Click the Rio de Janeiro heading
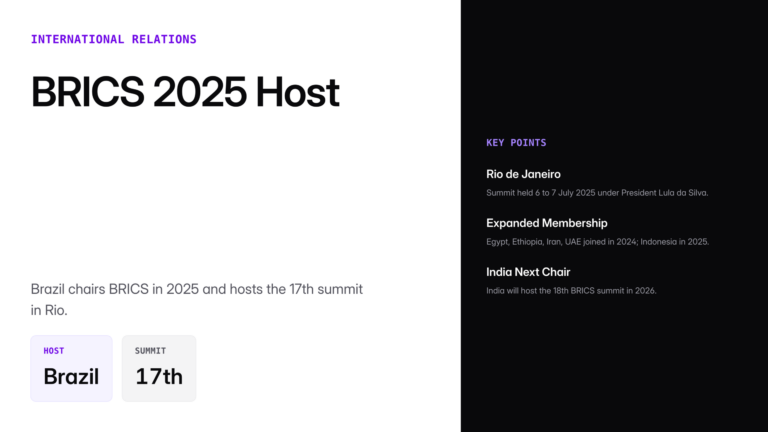The image size is (768, 432). [x=523, y=174]
